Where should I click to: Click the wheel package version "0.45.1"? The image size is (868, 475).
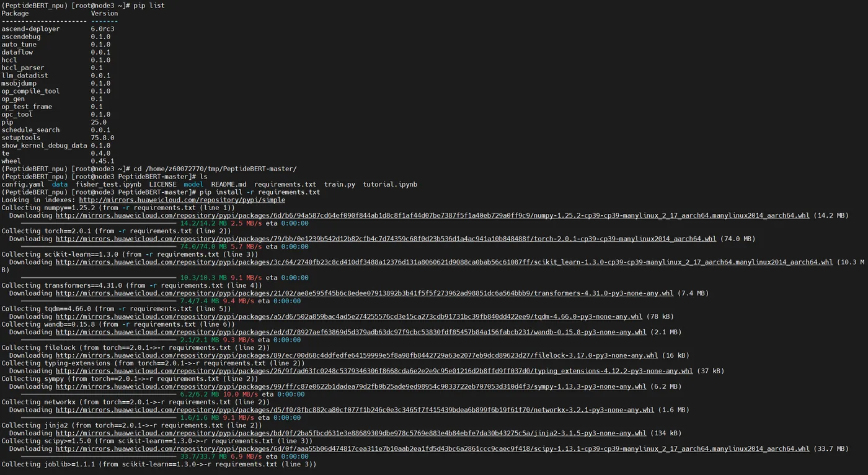click(x=102, y=161)
